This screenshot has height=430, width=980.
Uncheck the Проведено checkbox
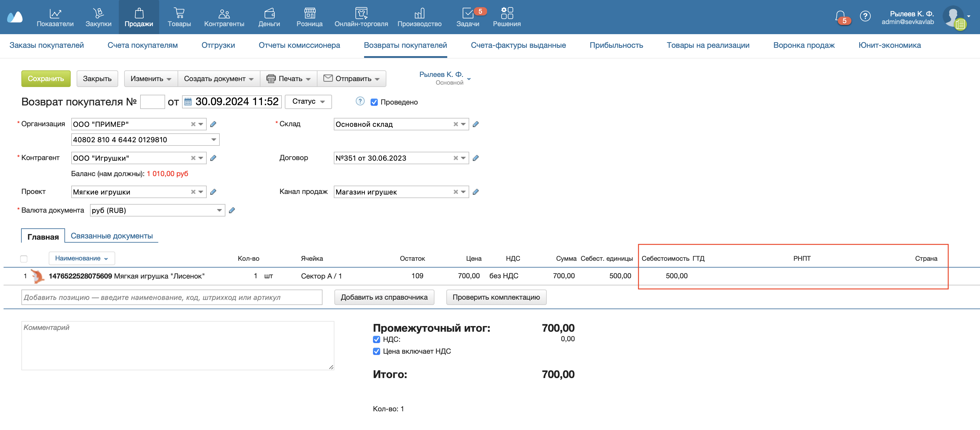pyautogui.click(x=374, y=102)
